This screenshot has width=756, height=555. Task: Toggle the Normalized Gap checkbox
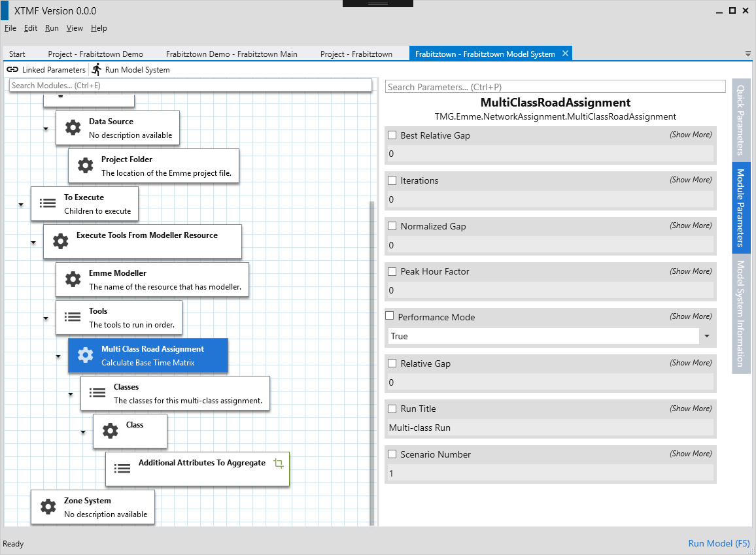[392, 226]
